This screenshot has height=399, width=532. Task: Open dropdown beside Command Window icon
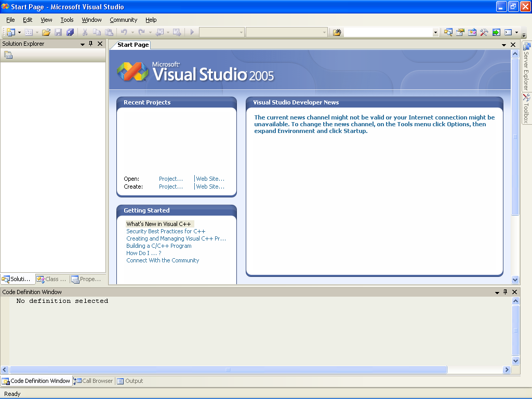[x=517, y=32]
